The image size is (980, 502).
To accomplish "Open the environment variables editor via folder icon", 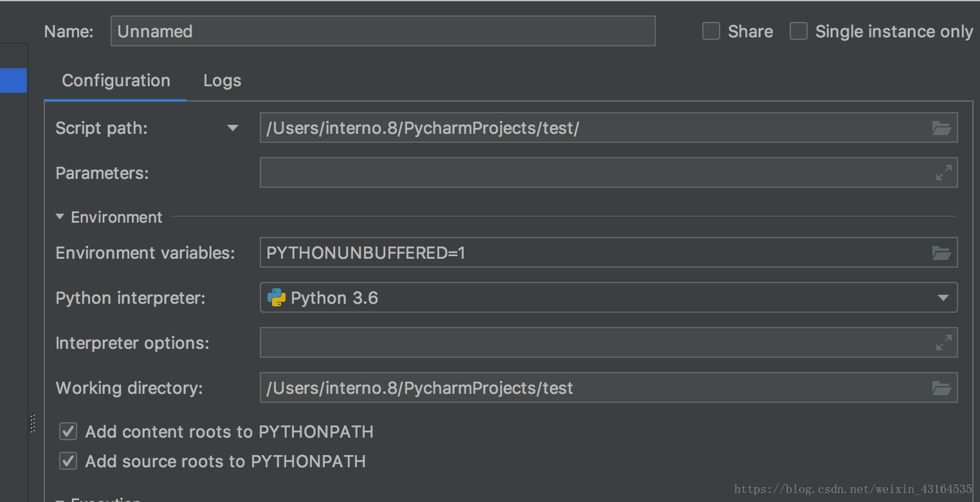I will (x=941, y=252).
